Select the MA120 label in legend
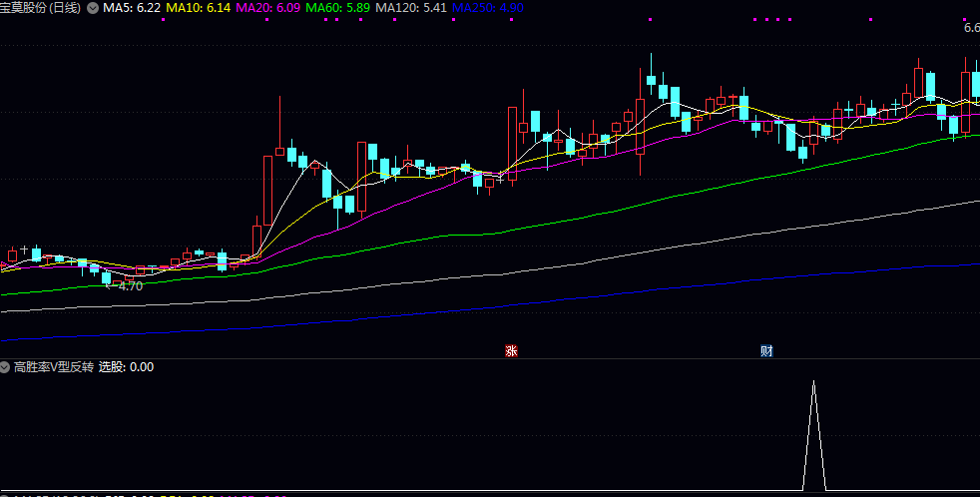The height and width of the screenshot is (497, 980). [x=411, y=8]
